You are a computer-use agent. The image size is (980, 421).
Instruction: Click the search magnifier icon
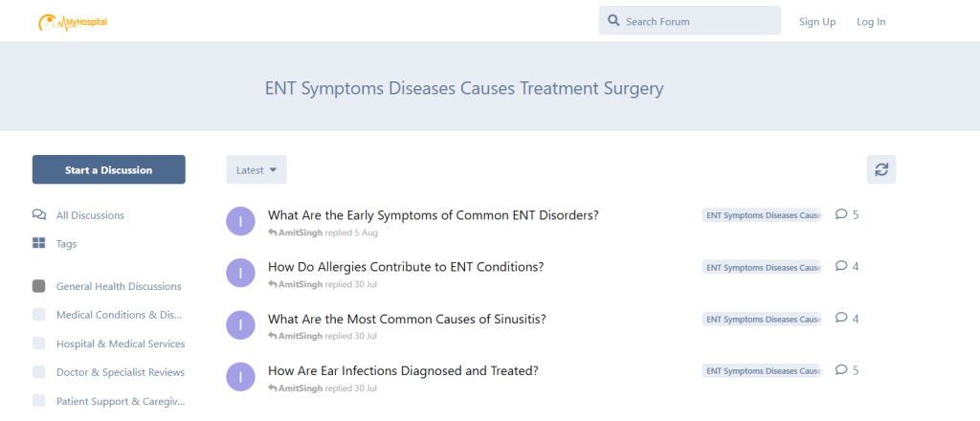[x=612, y=21]
